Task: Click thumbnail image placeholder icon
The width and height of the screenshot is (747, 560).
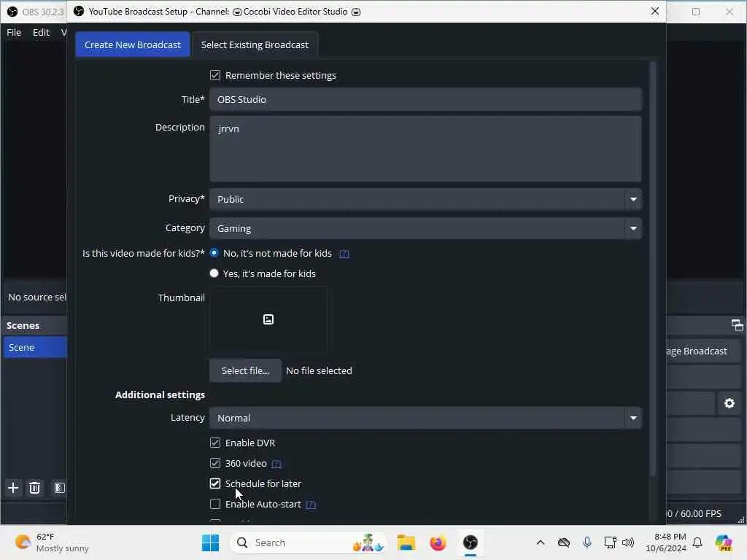Action: (x=268, y=319)
